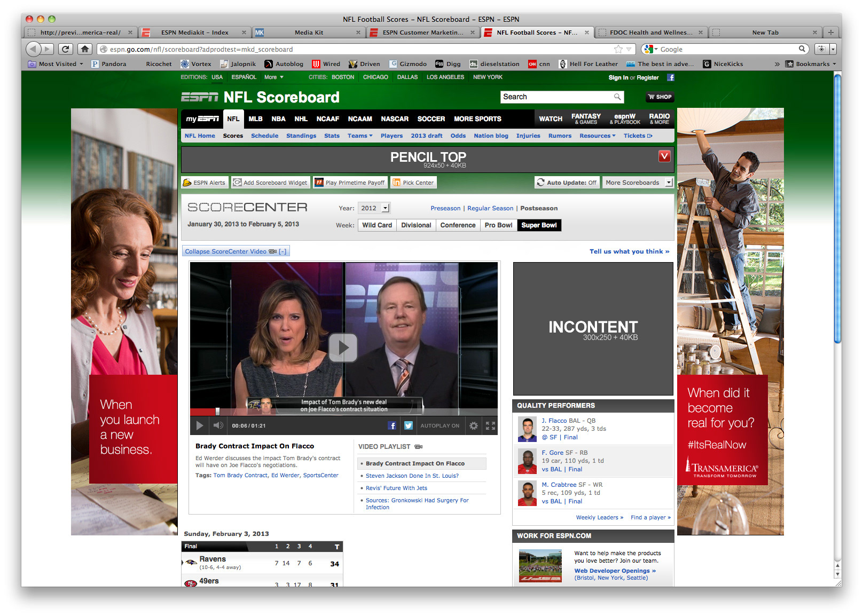Share video on Twitter
The width and height of the screenshot is (863, 616).
409,425
